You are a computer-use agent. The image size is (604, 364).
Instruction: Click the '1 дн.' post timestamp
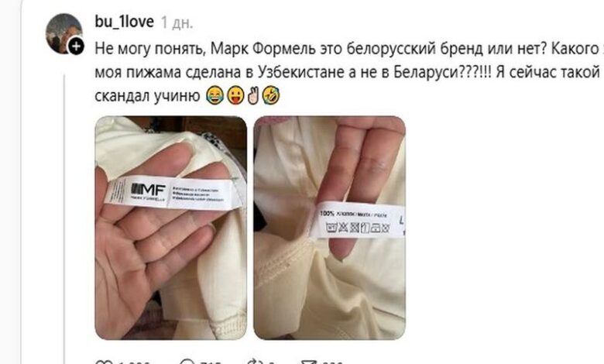(177, 22)
